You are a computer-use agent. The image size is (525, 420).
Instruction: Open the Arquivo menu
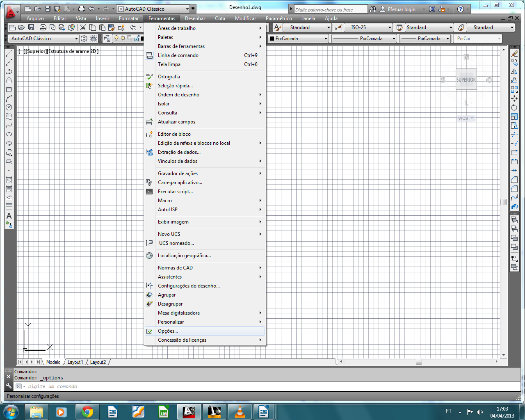(x=35, y=18)
